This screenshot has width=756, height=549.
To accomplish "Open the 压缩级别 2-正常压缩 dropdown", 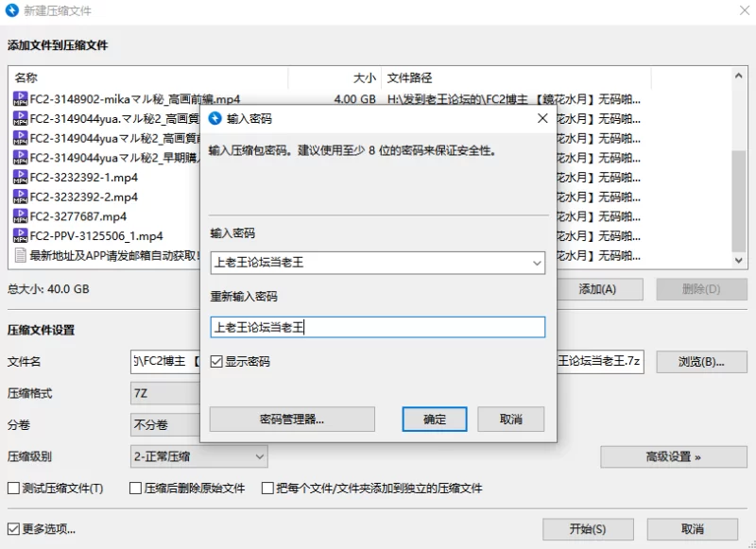I will pyautogui.click(x=198, y=456).
